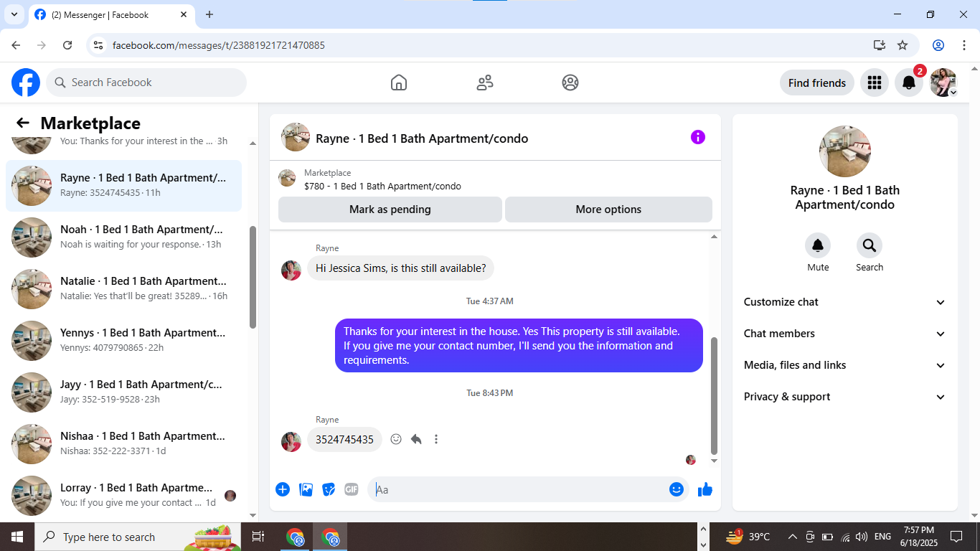Image resolution: width=980 pixels, height=551 pixels.
Task: Click the message thread scrollbar
Action: [x=714, y=396]
